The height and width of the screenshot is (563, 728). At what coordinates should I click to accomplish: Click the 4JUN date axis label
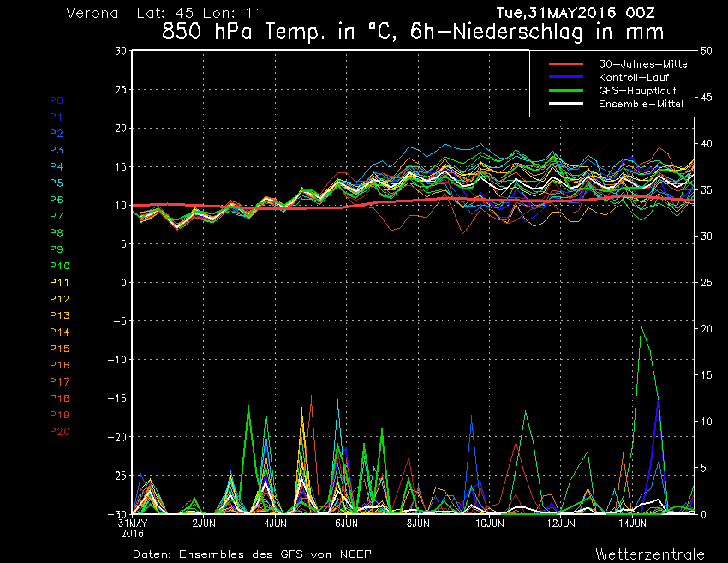(275, 524)
